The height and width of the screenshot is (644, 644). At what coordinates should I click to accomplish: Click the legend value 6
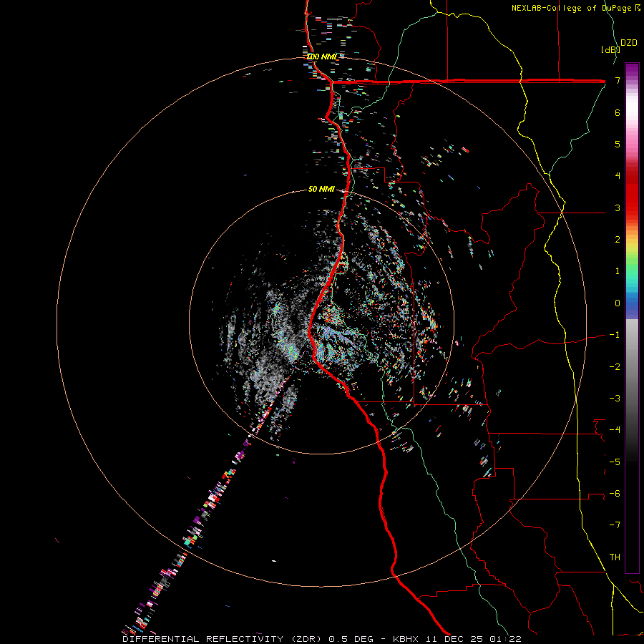618,112
